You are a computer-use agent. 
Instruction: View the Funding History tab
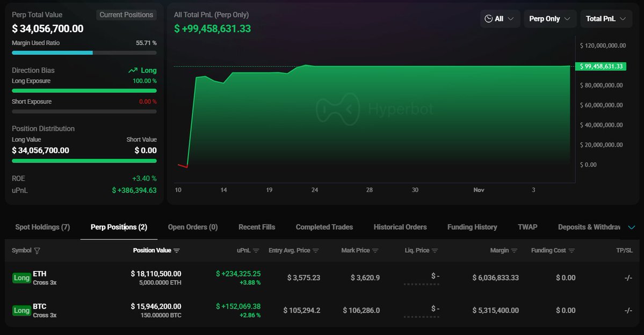coord(472,227)
